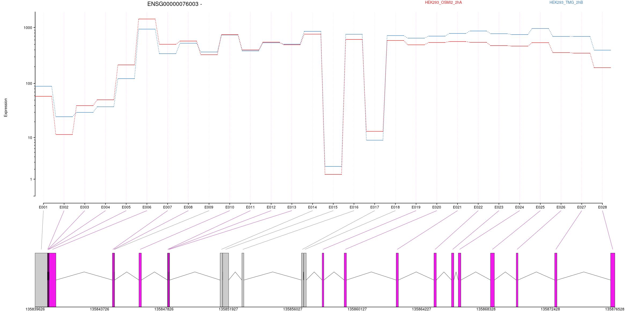The image size is (644, 322).
Task: Click exon label E006 on the x-axis
Action: 147,207
